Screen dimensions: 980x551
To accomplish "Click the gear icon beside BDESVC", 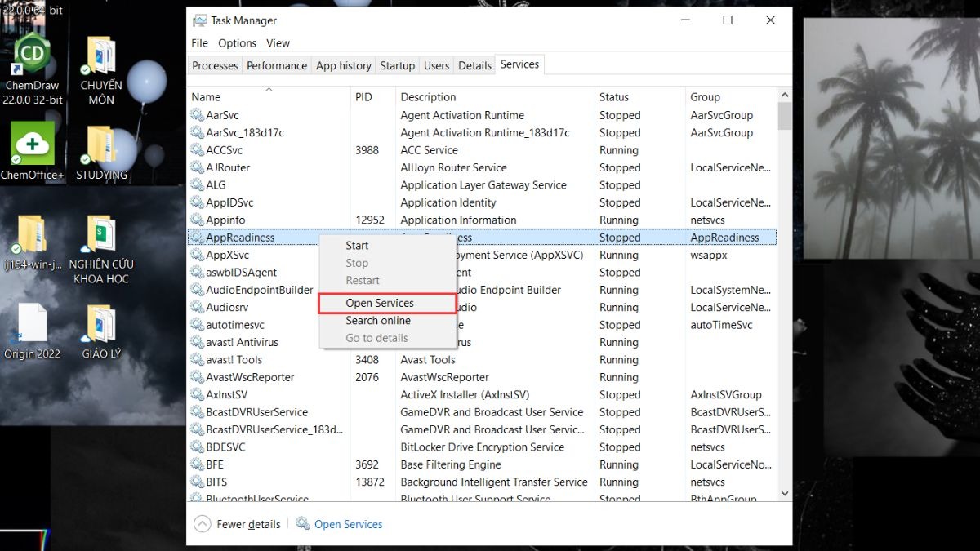I will pos(197,447).
